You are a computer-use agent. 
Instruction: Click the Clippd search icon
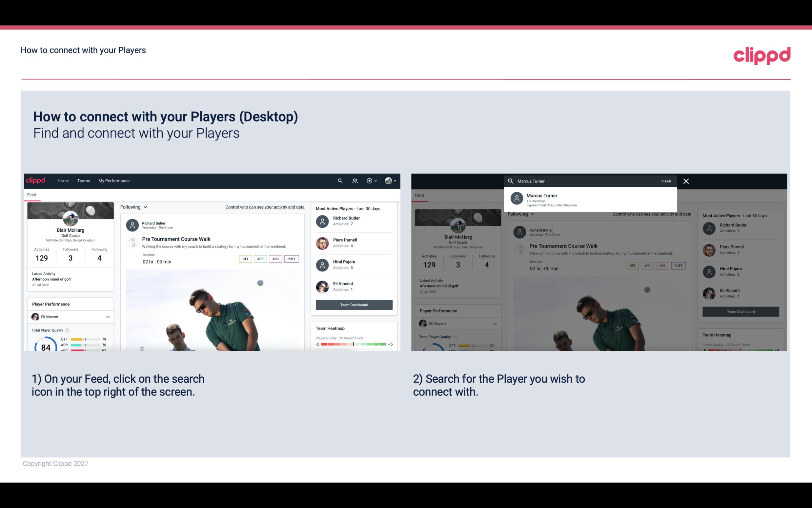click(x=338, y=181)
